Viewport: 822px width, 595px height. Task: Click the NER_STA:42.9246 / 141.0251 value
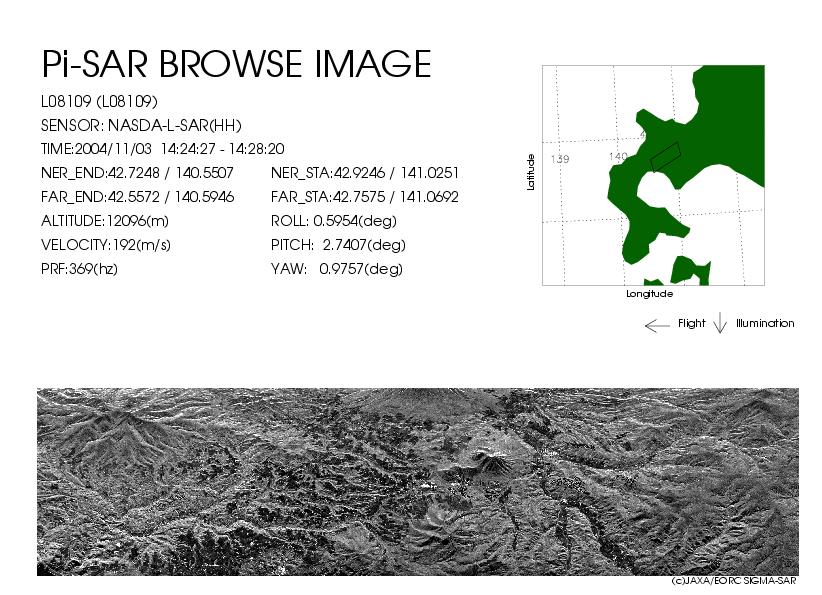(x=365, y=173)
